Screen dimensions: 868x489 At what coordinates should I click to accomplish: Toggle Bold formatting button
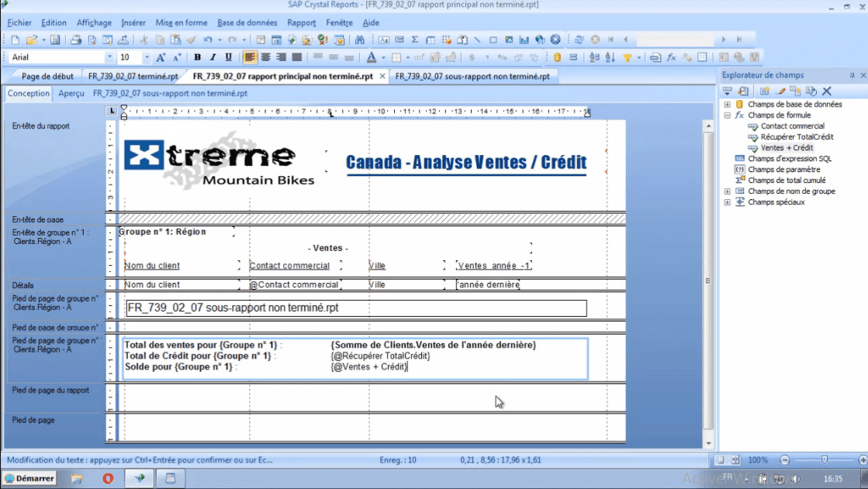197,57
